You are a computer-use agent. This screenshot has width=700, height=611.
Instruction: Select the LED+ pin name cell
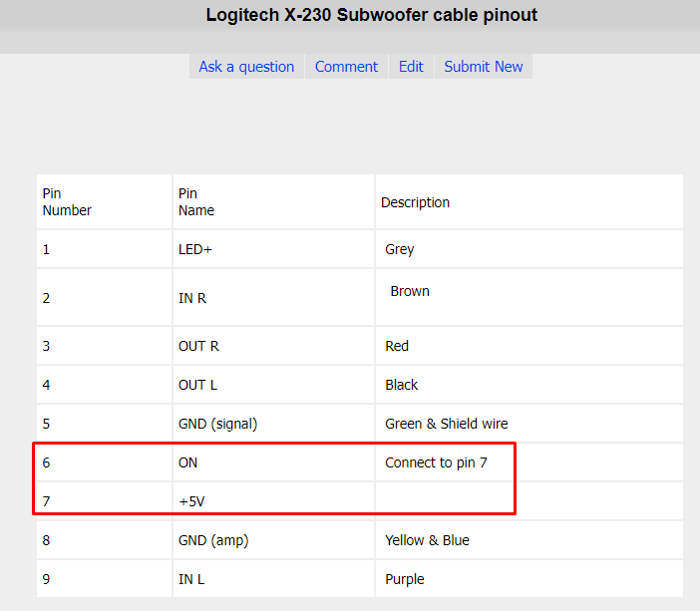click(273, 249)
